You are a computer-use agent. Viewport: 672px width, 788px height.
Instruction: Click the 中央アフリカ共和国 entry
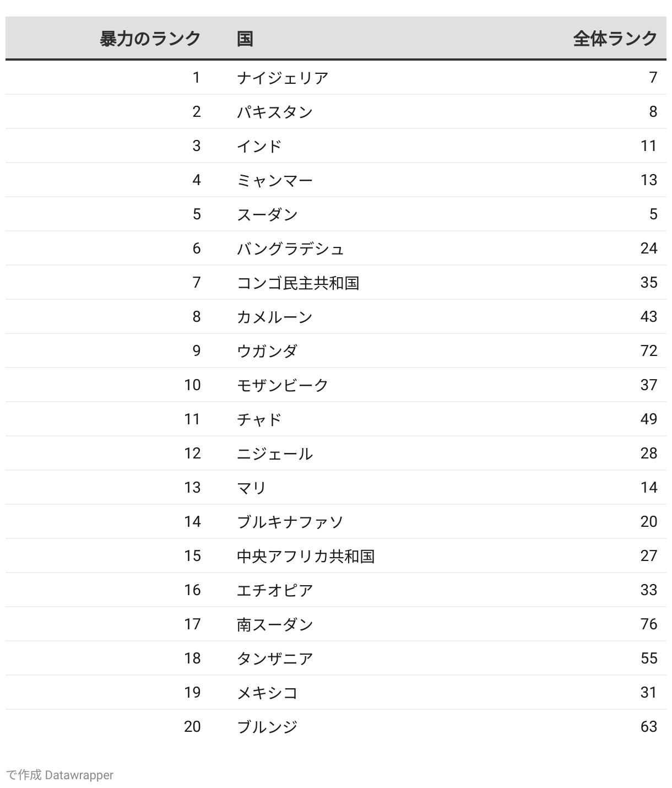(x=306, y=556)
